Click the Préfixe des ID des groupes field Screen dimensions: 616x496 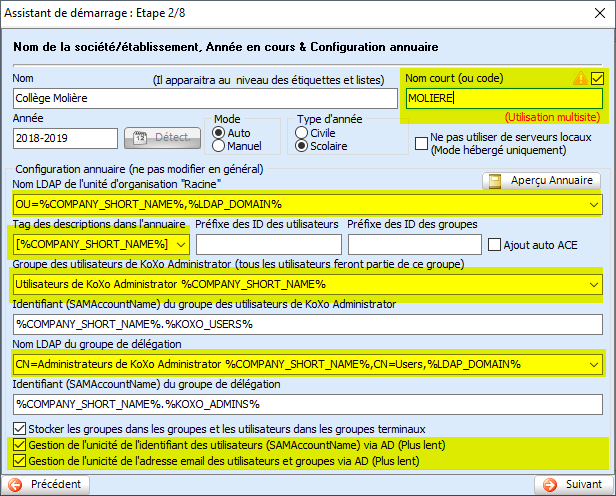[x=414, y=245]
